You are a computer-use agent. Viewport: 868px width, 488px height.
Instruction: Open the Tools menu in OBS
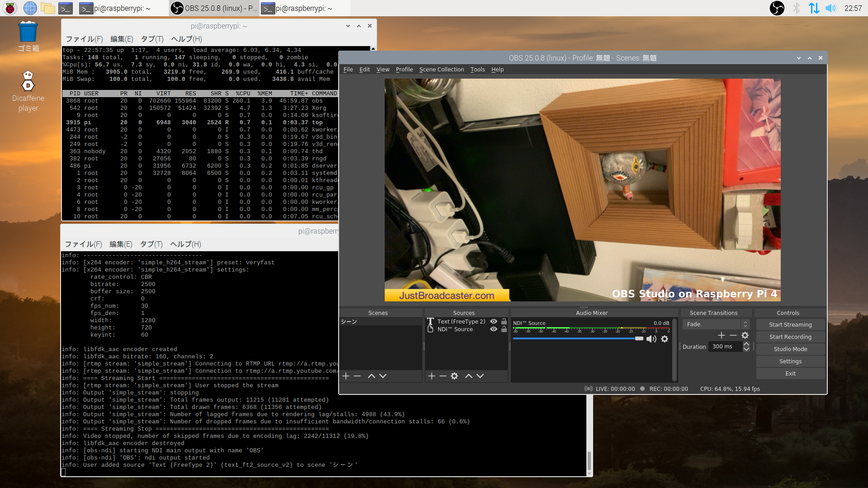click(x=477, y=69)
